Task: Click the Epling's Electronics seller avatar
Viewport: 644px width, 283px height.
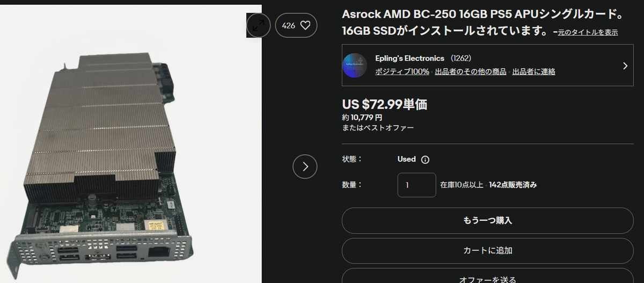Action: 355,66
